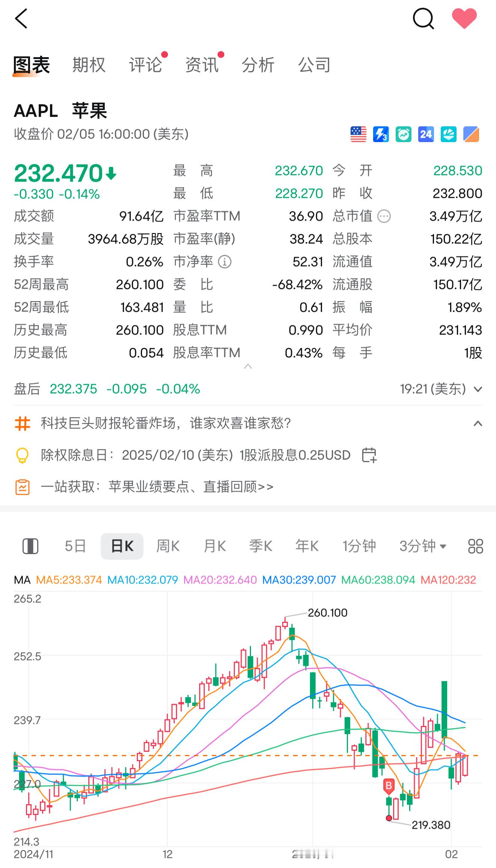Tap the MA indicator label
Viewport: 496px width, 868px height.
22,580
